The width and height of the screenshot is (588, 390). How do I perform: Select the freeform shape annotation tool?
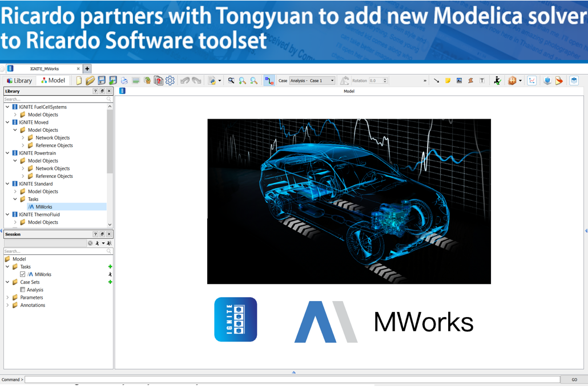(470, 80)
